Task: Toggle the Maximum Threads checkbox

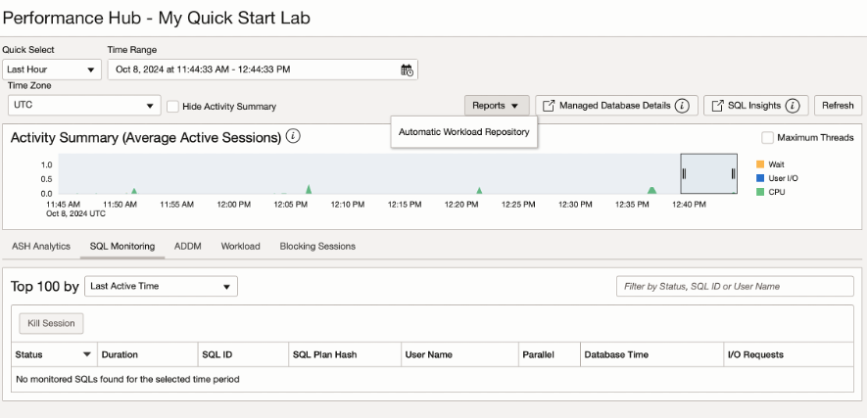Action: point(768,138)
